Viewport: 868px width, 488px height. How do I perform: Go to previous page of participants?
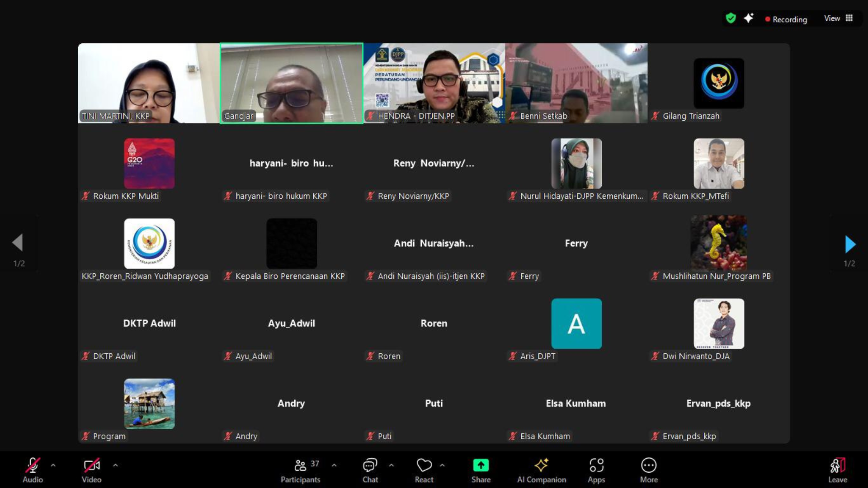[18, 243]
